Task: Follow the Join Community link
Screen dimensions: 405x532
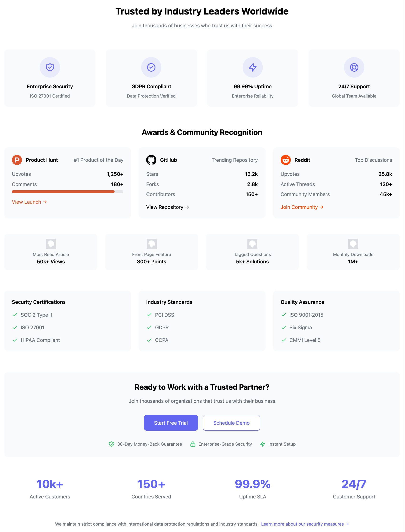Action: tap(302, 207)
